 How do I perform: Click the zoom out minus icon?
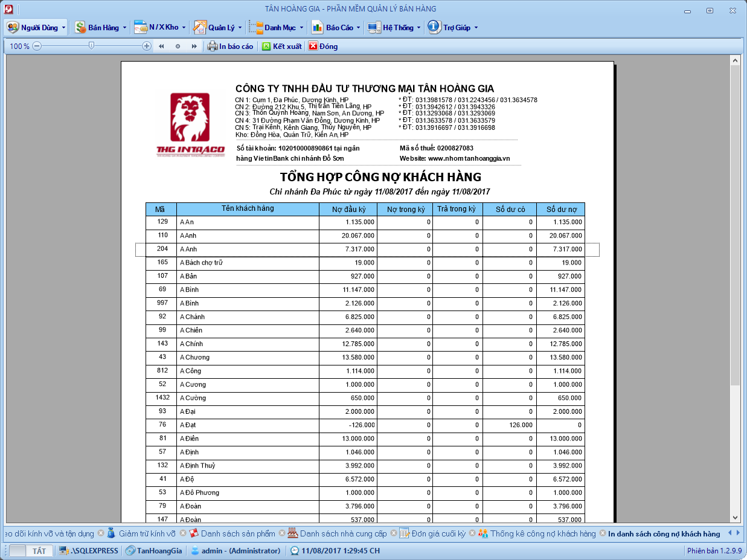click(37, 46)
